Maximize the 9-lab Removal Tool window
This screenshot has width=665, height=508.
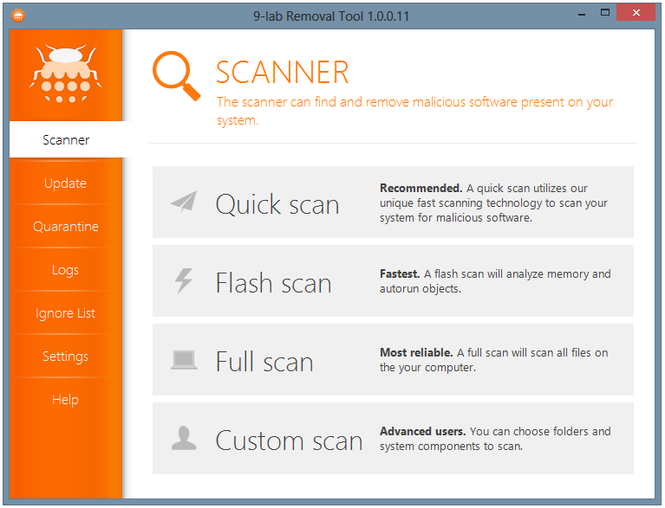[x=605, y=13]
